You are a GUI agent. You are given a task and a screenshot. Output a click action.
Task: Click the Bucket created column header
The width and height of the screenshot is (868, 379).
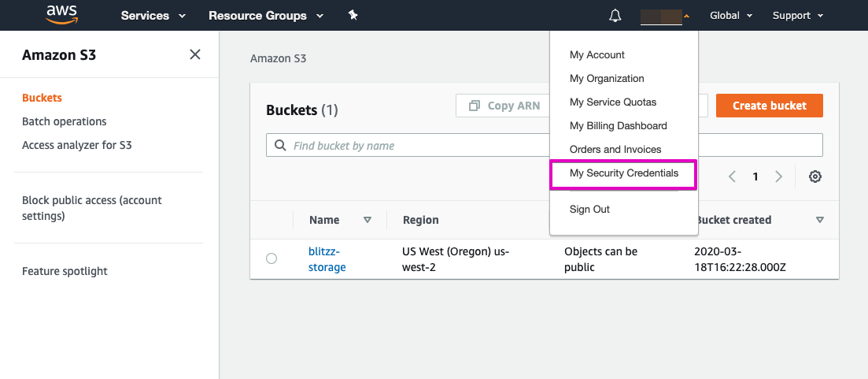tap(734, 220)
